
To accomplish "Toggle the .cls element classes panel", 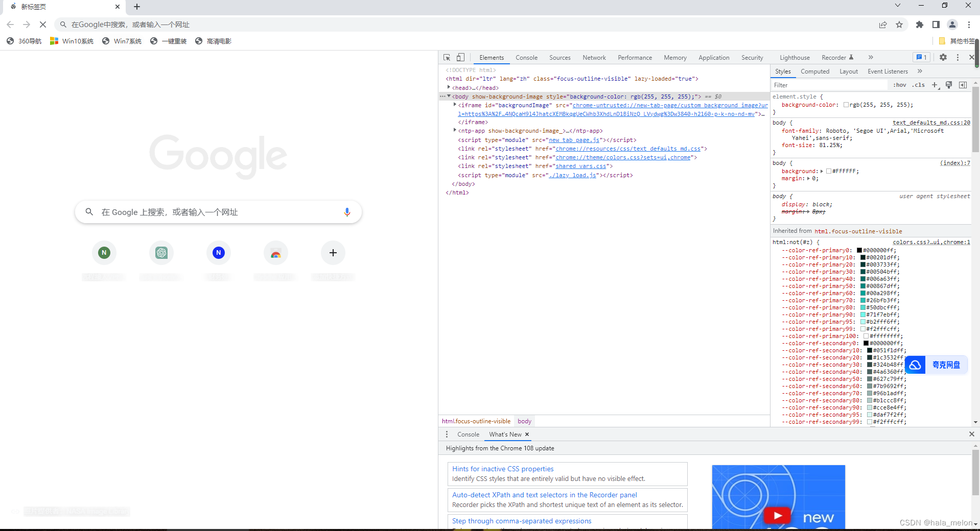I will coord(919,85).
